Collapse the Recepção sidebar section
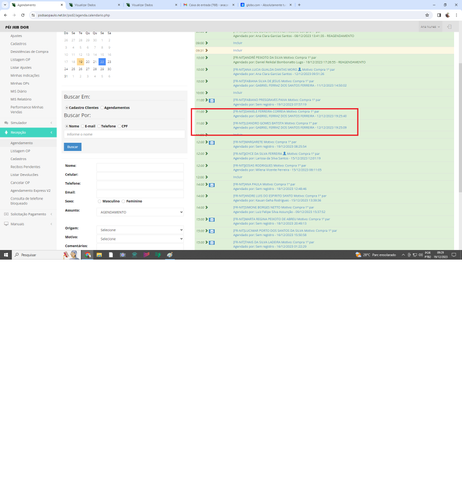 (51, 132)
